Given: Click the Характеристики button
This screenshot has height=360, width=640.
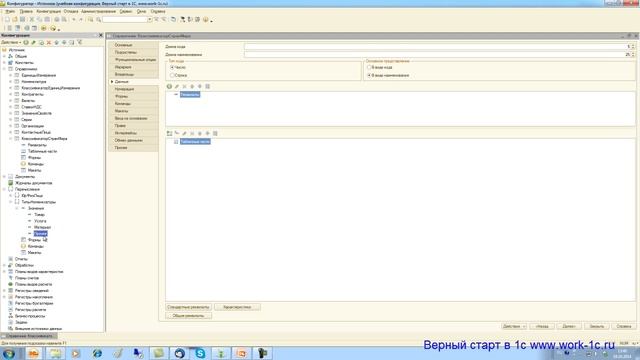Looking at the screenshot, I should (237, 307).
